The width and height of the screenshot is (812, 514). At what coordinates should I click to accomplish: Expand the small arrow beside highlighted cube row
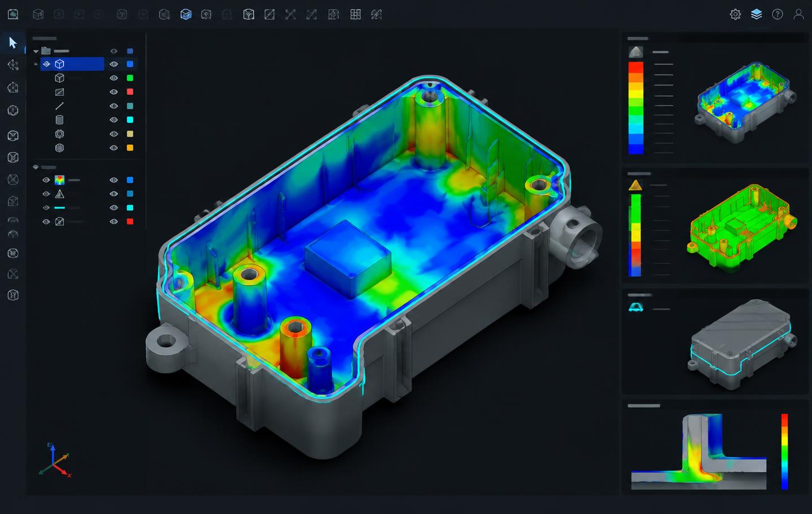point(36,64)
